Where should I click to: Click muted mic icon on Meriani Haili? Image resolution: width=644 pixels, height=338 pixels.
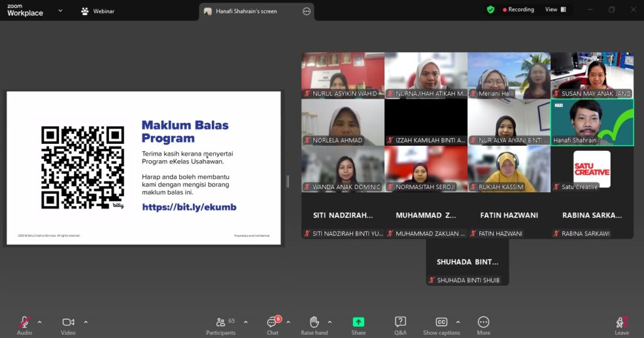(473, 94)
